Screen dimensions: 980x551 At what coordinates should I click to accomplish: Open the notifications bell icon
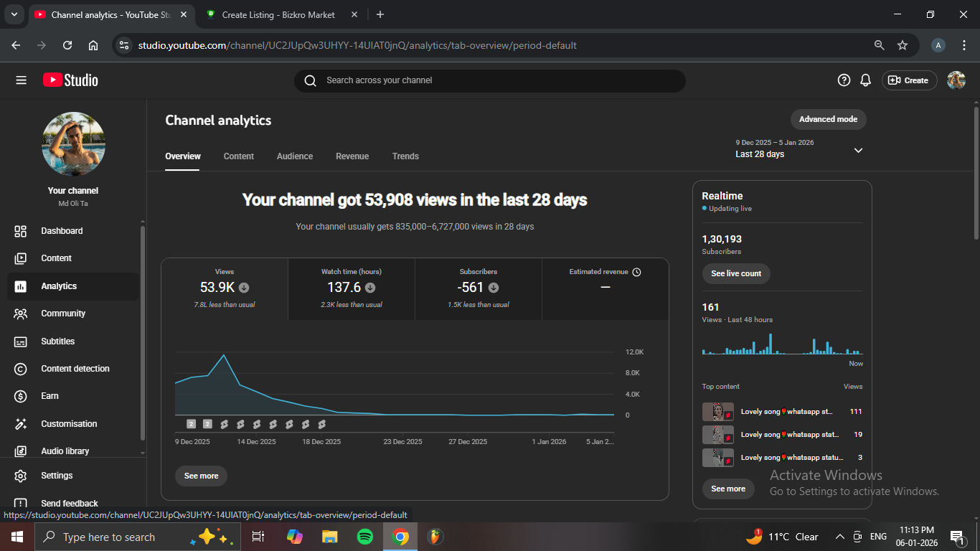(866, 80)
